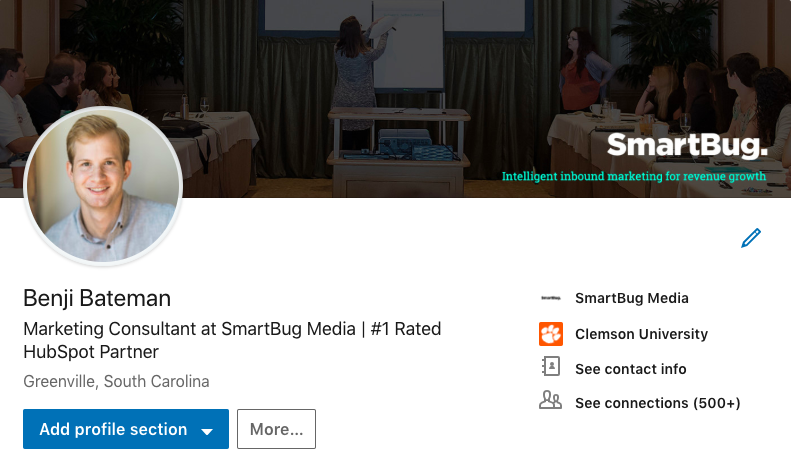Click the SmartBug logo on the cover banner

pos(686,147)
